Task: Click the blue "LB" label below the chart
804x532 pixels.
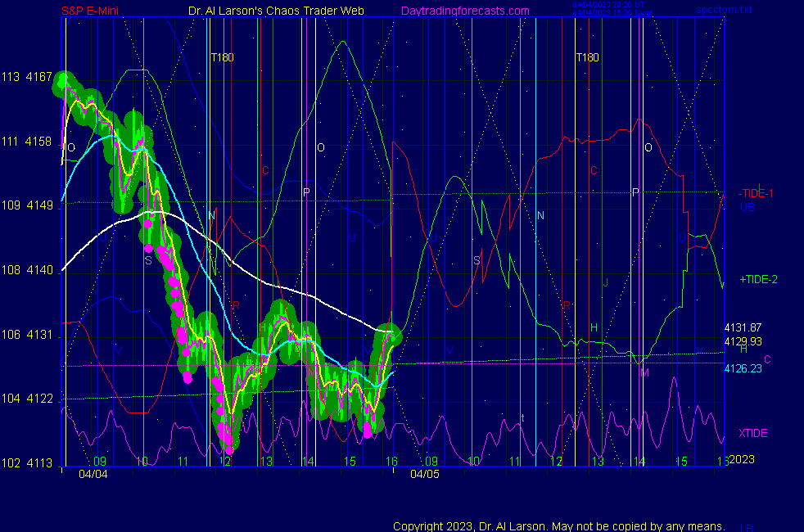Action: pos(747,529)
